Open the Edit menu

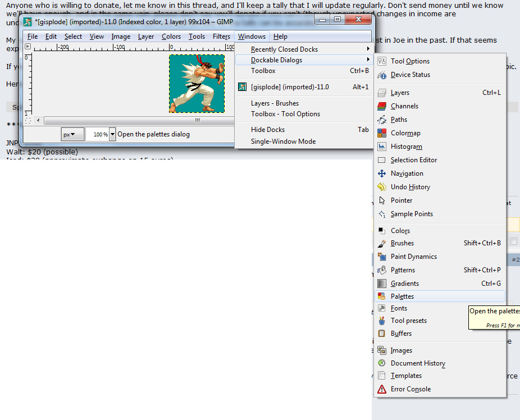51,36
